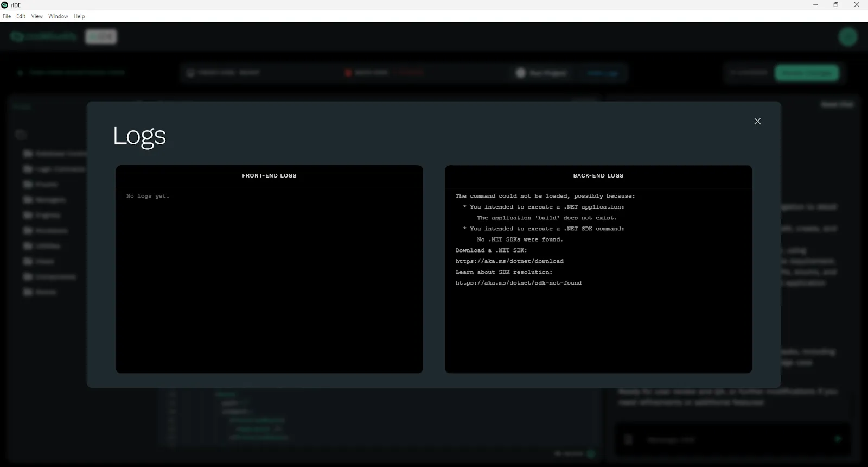Select 'execute a .NET SDK command:' log line
The width and height of the screenshot is (868, 467).
point(544,229)
